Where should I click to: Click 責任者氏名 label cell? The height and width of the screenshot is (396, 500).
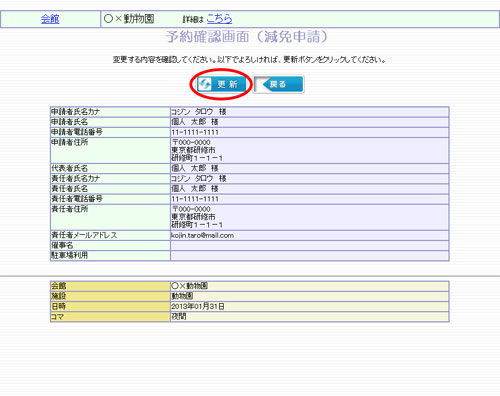click(x=110, y=189)
